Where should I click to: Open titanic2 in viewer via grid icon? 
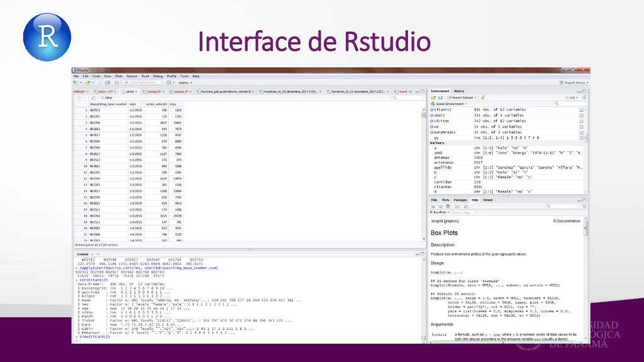click(581, 110)
